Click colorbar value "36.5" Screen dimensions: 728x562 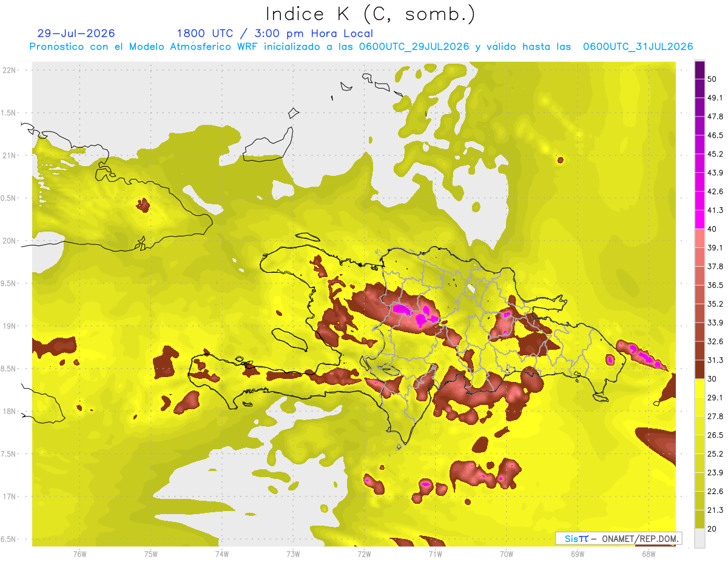click(715, 285)
